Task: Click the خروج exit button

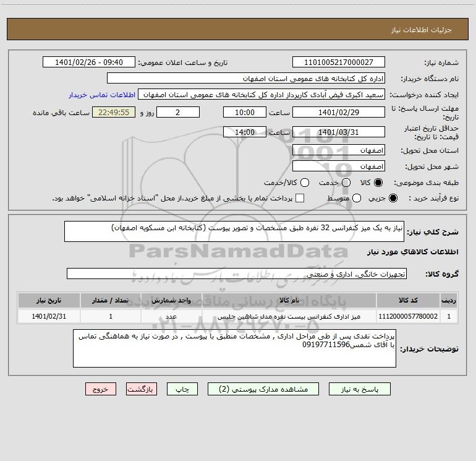Action: coord(101,389)
